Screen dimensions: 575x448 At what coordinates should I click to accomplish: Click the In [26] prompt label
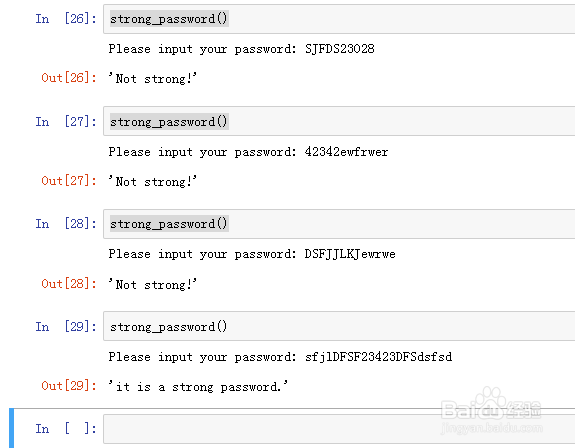click(66, 18)
